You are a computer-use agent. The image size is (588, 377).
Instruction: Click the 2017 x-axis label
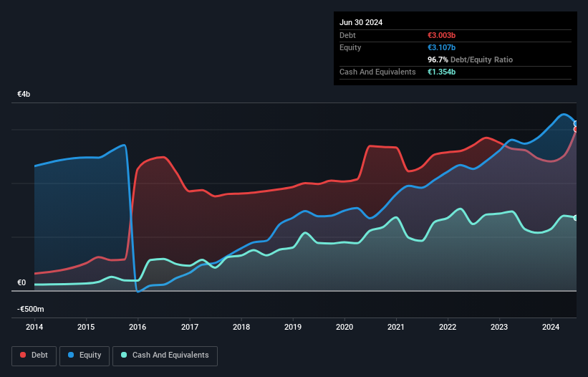[190, 327]
